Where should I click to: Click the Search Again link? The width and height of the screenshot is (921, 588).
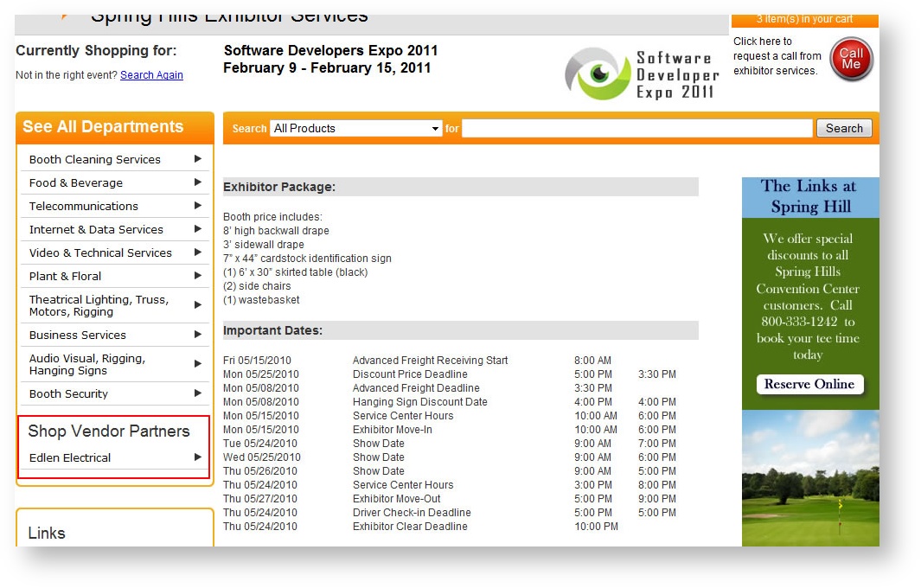(x=151, y=75)
